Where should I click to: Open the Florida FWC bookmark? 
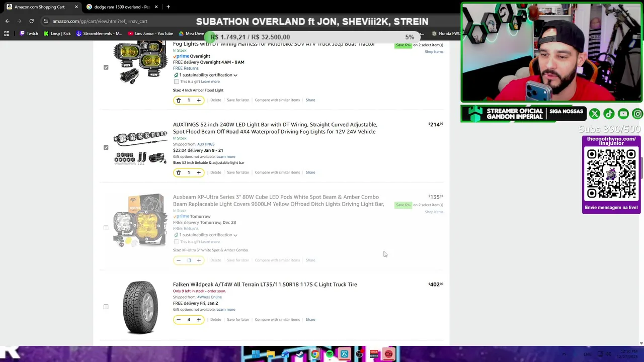coord(446,34)
